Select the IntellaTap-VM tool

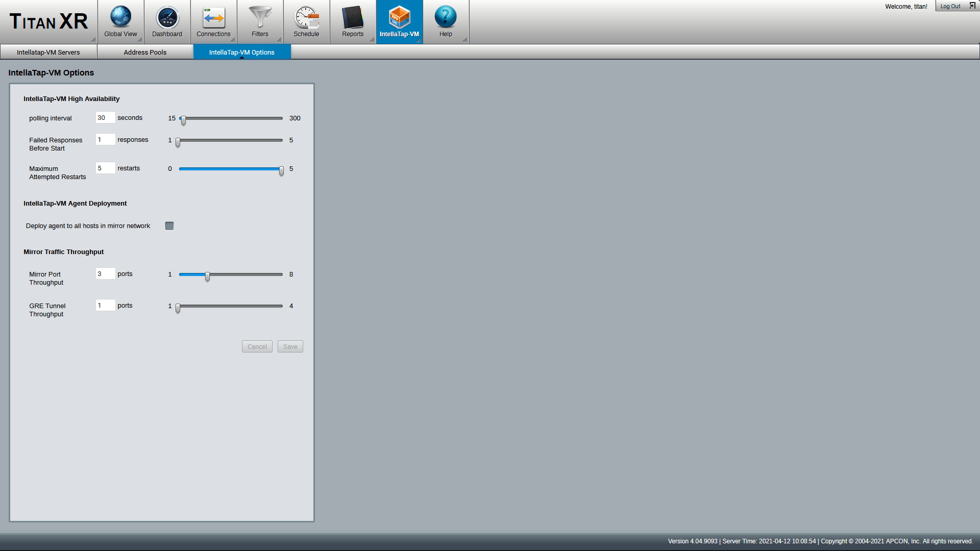[x=399, y=21]
